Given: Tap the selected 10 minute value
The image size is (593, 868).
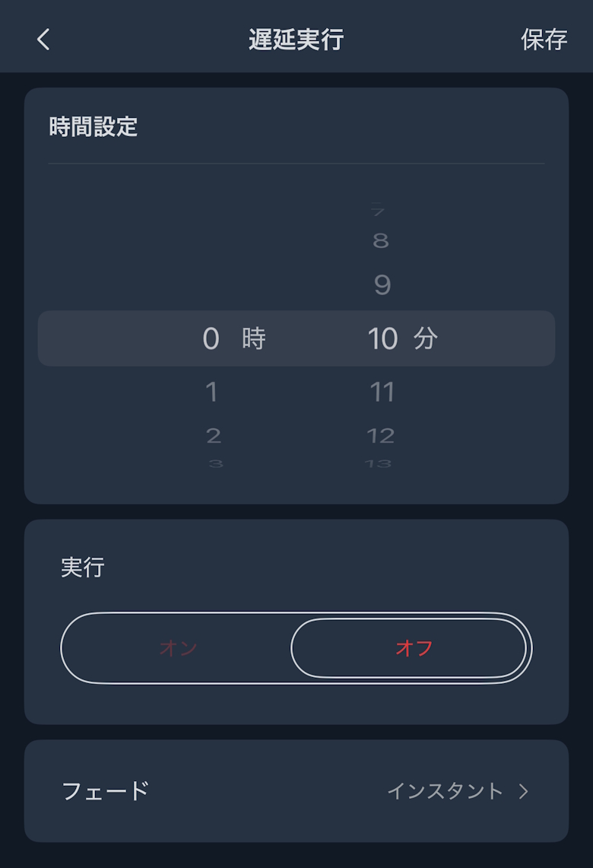Looking at the screenshot, I should (382, 339).
